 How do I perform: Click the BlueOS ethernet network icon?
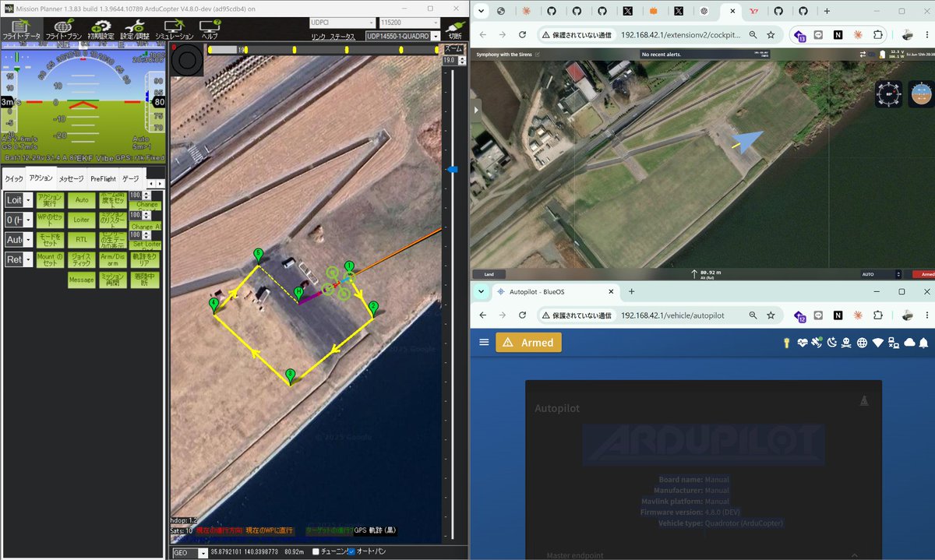point(893,343)
